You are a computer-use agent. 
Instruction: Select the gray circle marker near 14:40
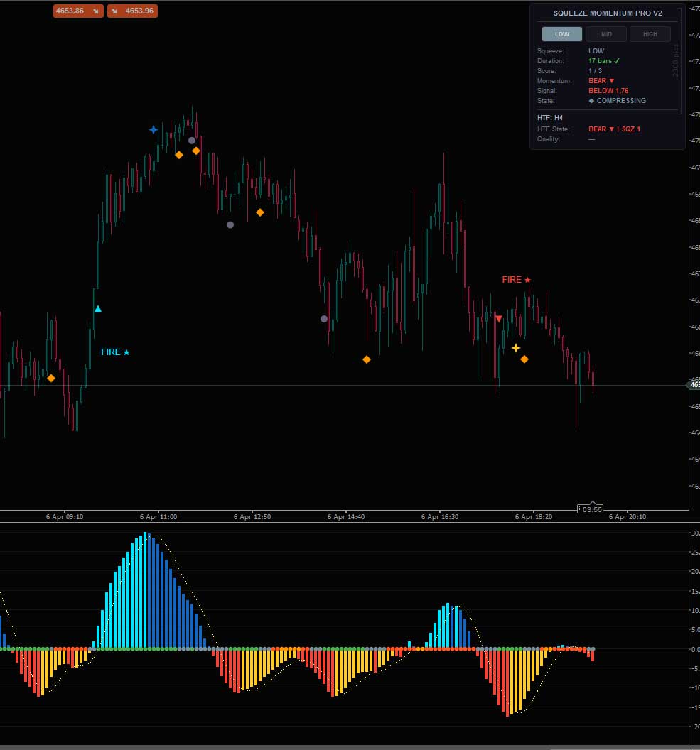click(x=324, y=319)
